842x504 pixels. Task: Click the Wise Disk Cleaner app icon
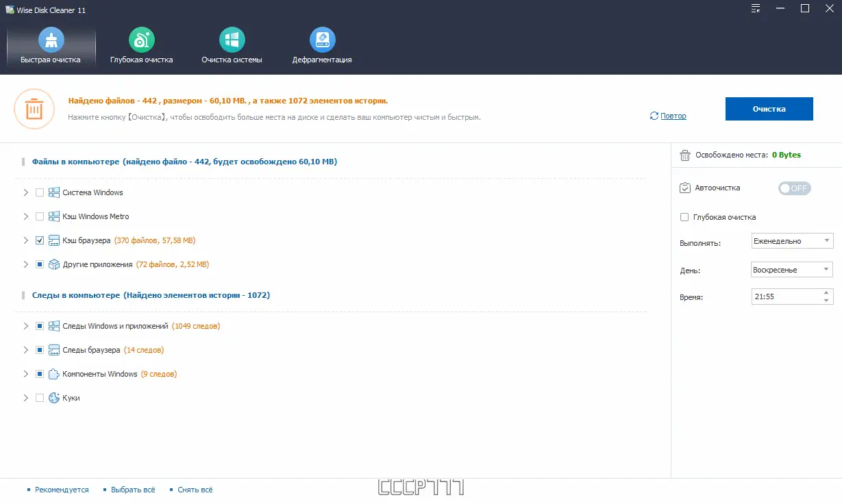(10, 10)
